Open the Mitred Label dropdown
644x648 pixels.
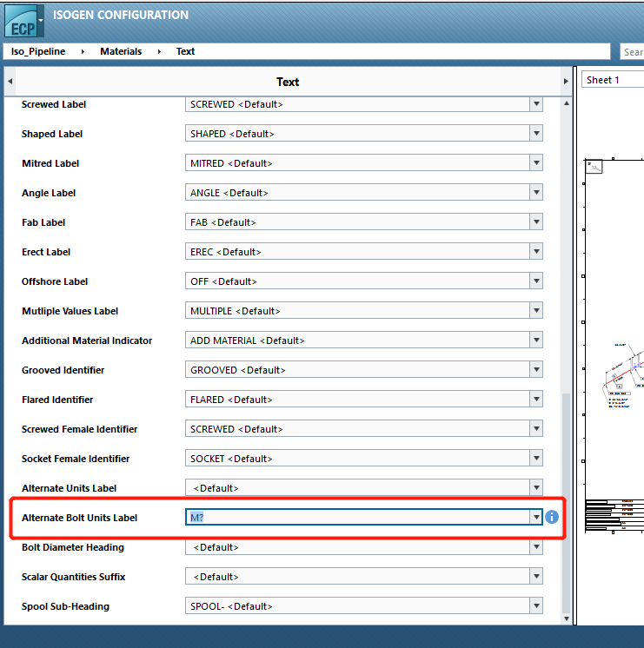click(536, 163)
